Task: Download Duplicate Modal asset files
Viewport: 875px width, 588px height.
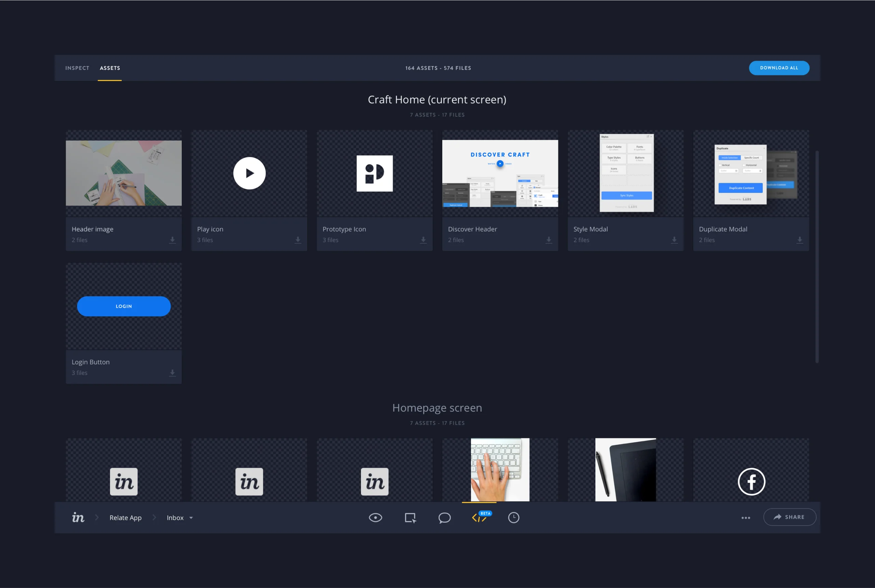Action: [x=799, y=240]
